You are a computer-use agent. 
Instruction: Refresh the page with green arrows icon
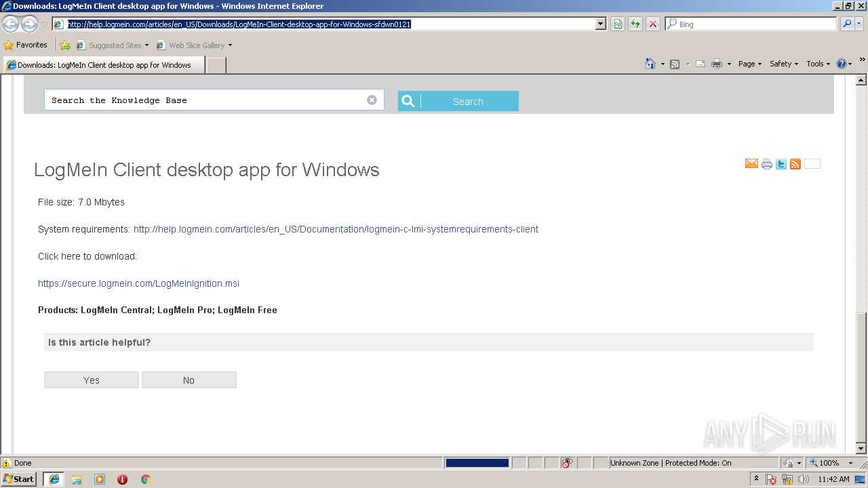[x=635, y=24]
